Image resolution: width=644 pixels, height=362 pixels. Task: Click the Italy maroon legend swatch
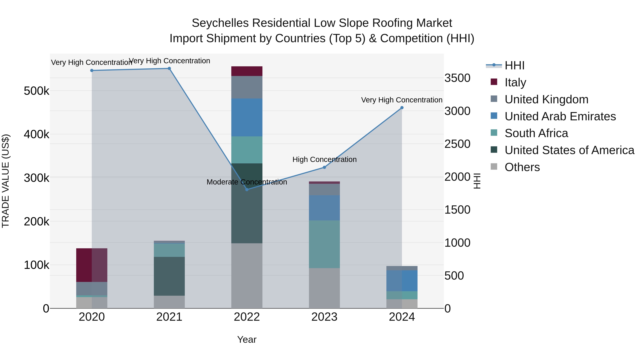tap(494, 82)
